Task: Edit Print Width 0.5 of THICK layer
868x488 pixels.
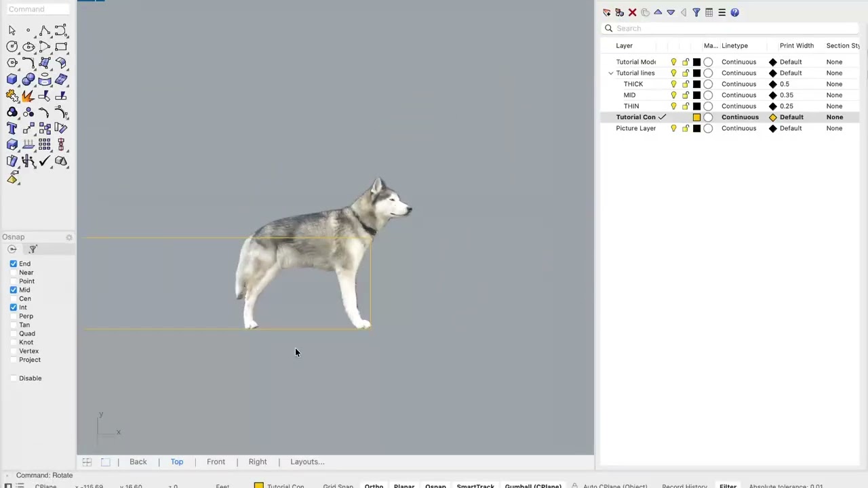Action: click(x=784, y=84)
